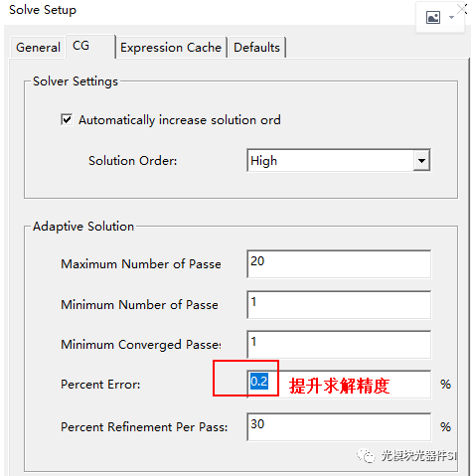The width and height of the screenshot is (471, 476).
Task: Click the Automatically increase solution order label
Action: click(180, 120)
